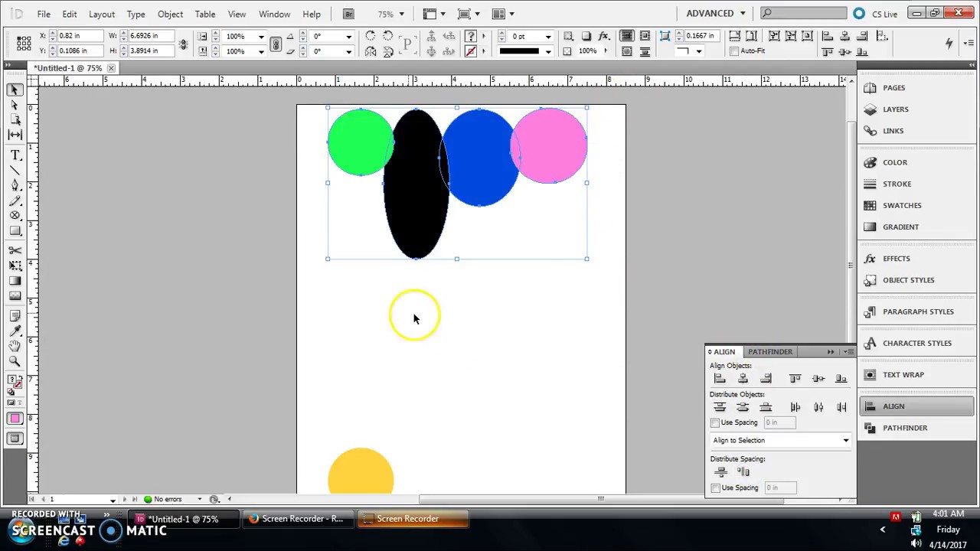Select the Zoom tool in toolbox
The width and height of the screenshot is (980, 551).
(x=15, y=361)
